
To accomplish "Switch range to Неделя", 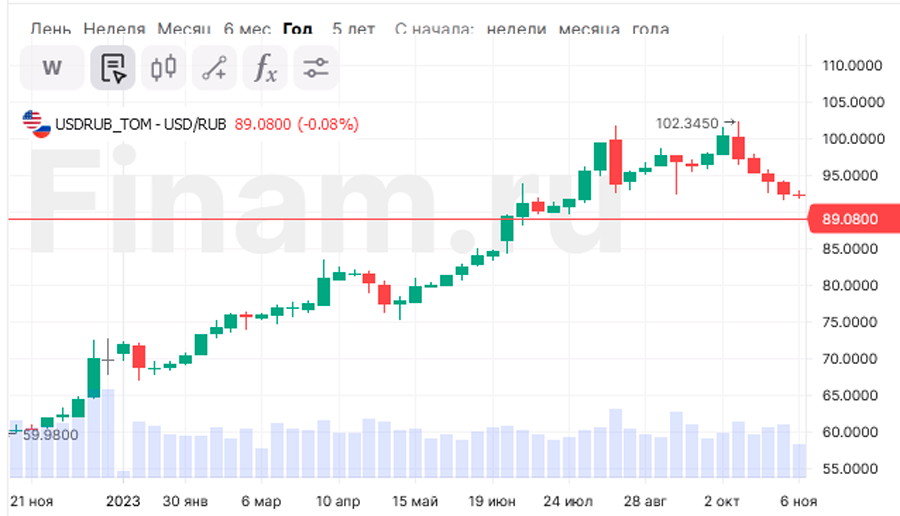I will (114, 29).
